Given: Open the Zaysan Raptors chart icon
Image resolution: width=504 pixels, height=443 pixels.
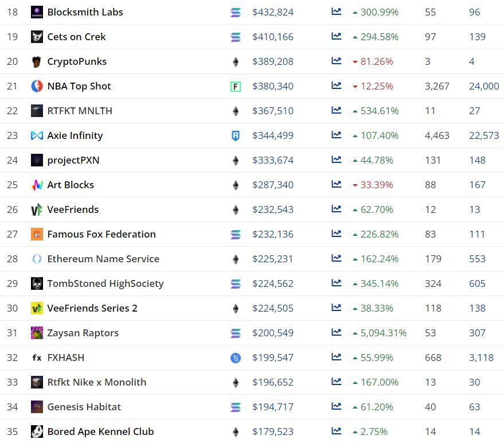Looking at the screenshot, I should coord(336,332).
